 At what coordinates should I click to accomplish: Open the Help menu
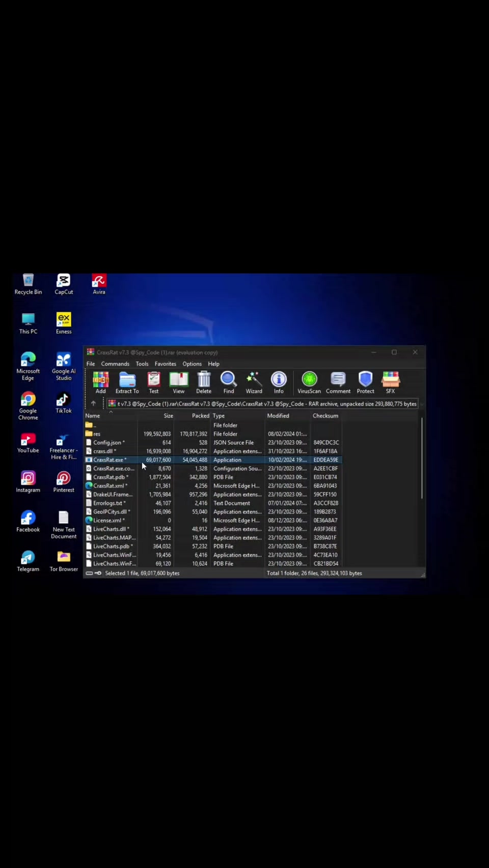tap(213, 364)
